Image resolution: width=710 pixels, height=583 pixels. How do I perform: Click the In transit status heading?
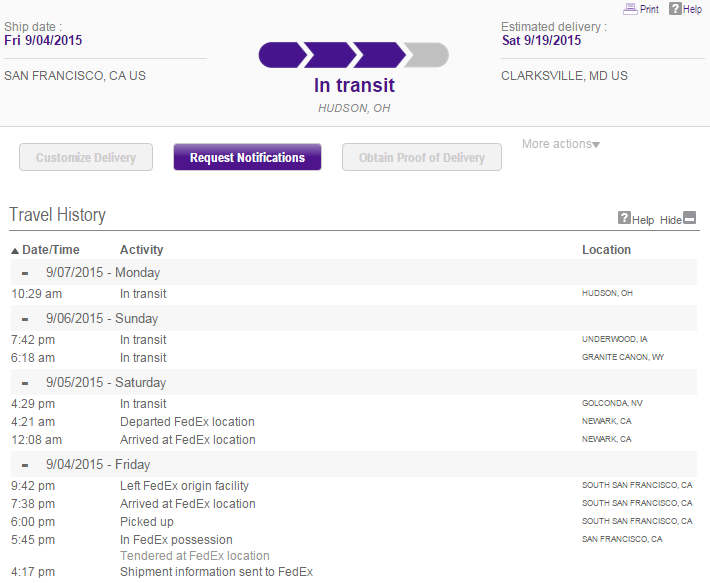[354, 85]
